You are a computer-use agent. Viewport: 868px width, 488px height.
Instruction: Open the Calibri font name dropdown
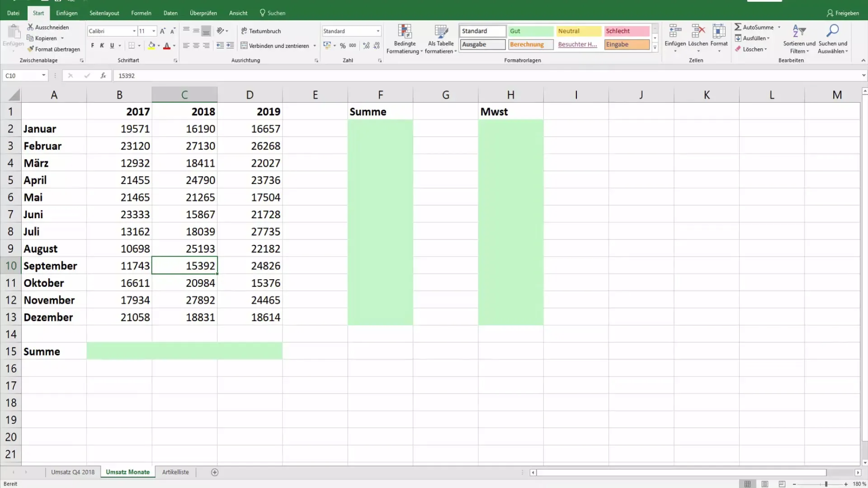tap(134, 31)
